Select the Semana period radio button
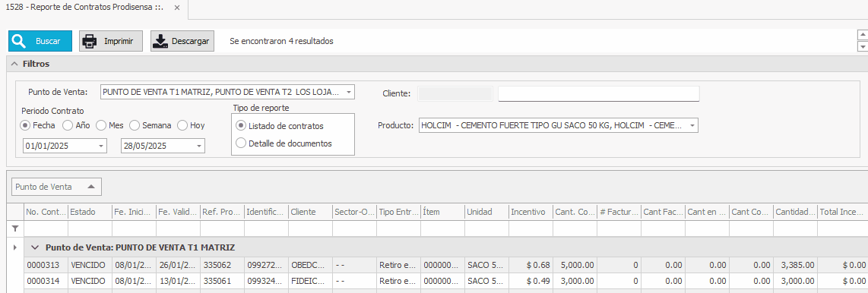This screenshot has width=868, height=293. 135,125
